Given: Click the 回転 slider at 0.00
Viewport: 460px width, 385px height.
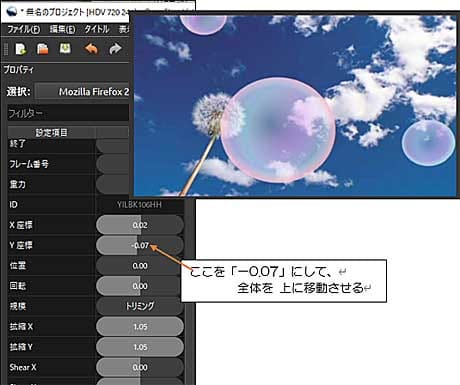Looking at the screenshot, I should pos(140,286).
